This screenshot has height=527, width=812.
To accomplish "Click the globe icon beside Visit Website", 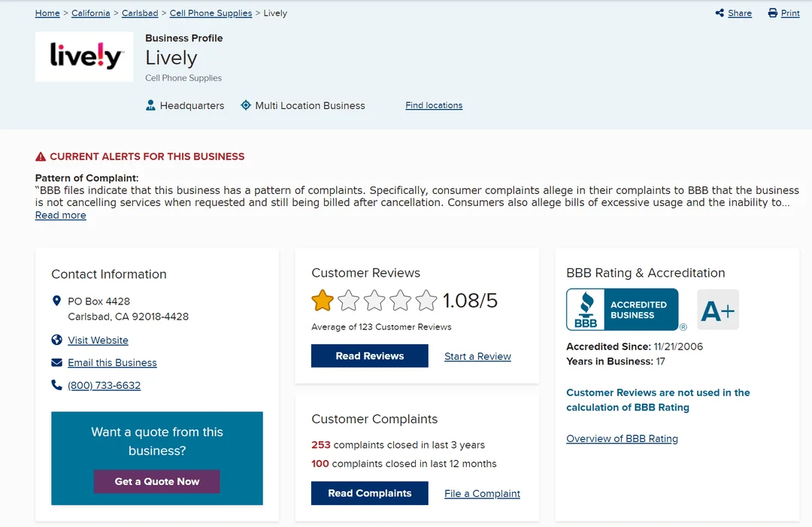I will [57, 340].
